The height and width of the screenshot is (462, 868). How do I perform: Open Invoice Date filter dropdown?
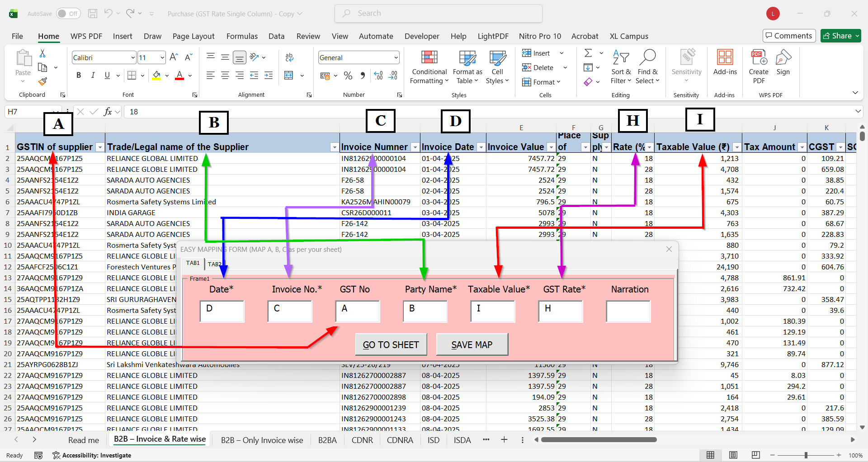pos(481,147)
